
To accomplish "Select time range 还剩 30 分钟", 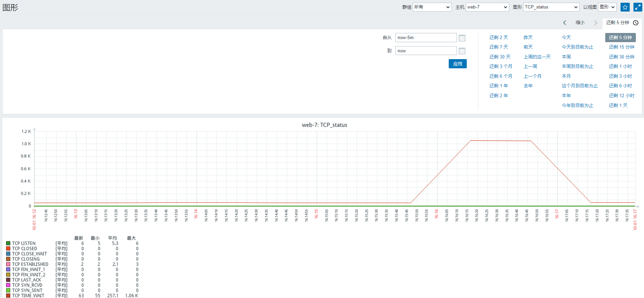I will tap(622, 57).
